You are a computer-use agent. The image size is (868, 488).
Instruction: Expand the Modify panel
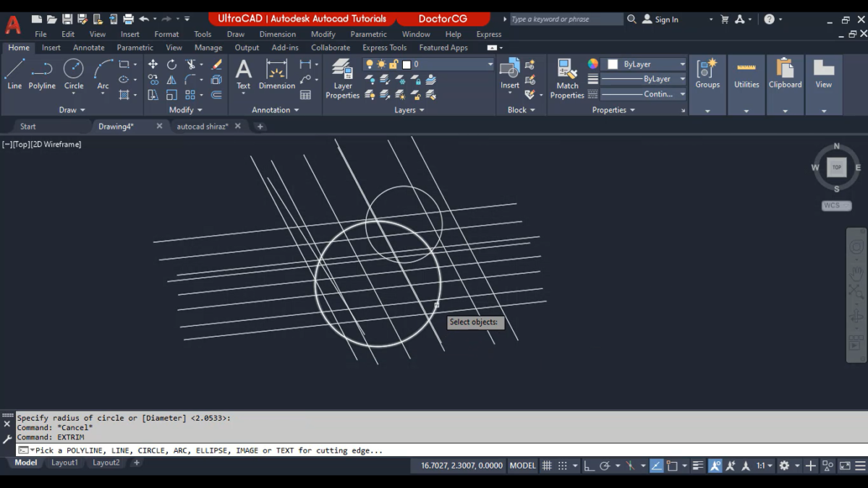tap(186, 110)
